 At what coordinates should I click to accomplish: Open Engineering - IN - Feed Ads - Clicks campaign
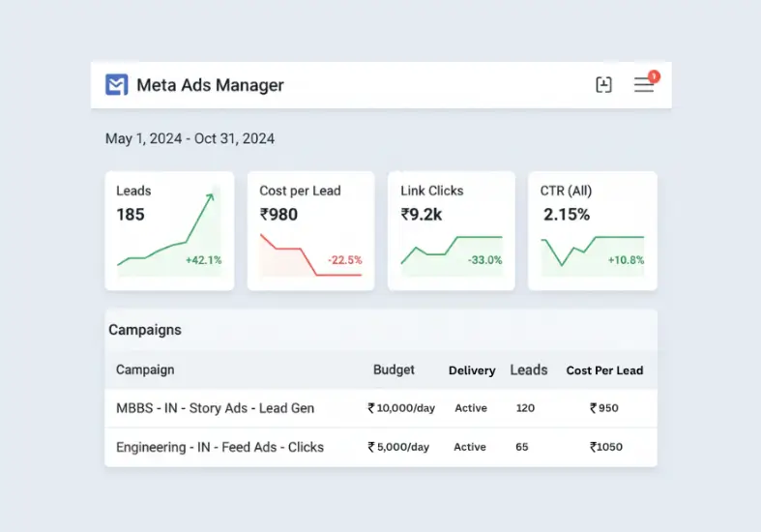220,447
